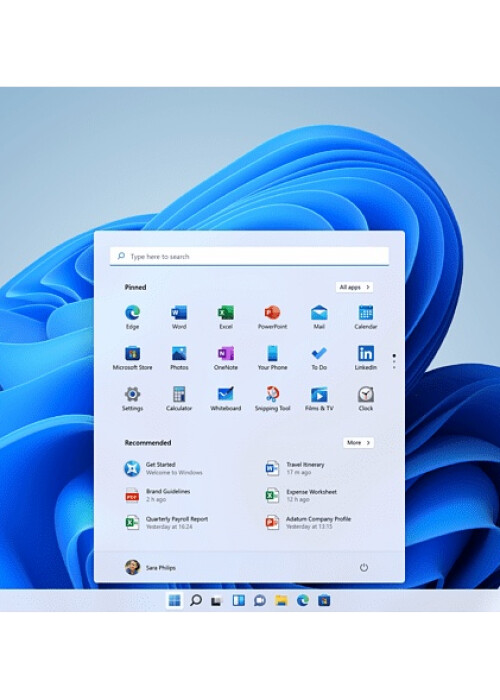This screenshot has width=500, height=700.
Task: Open the Clock app
Action: pos(366,398)
